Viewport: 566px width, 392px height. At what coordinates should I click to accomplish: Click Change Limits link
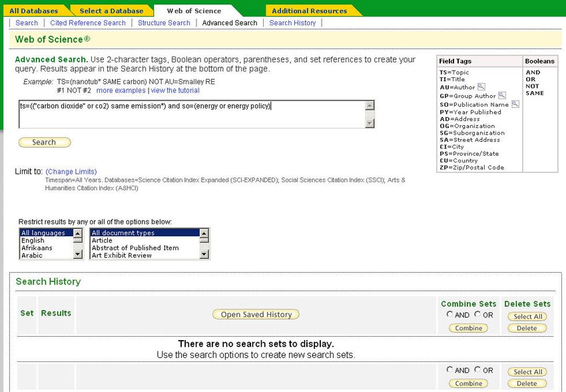[71, 172]
